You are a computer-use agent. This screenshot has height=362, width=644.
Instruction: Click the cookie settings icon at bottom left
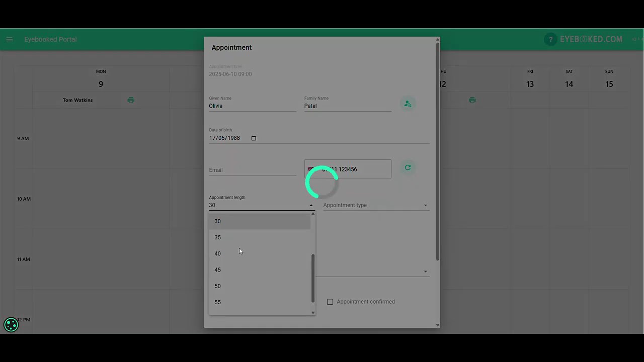pos(11,325)
